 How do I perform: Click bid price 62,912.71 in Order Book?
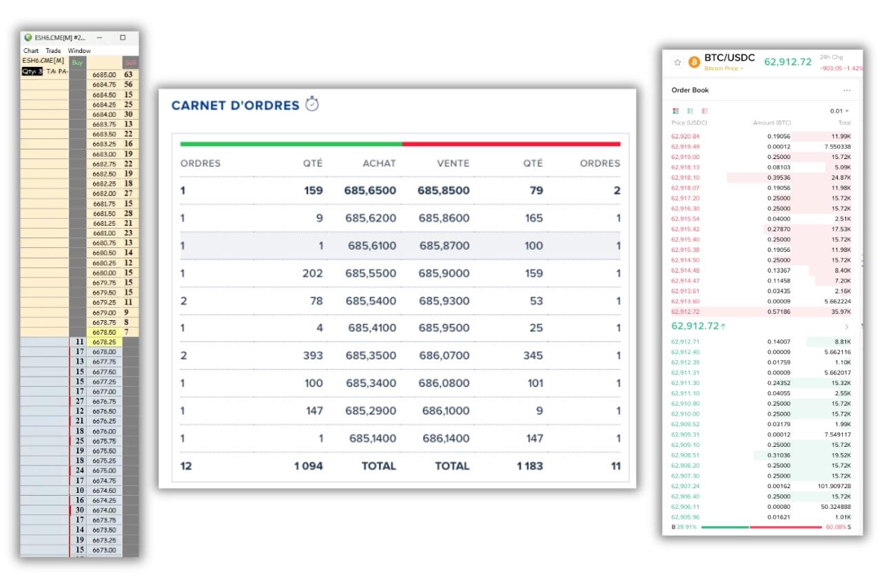686,342
